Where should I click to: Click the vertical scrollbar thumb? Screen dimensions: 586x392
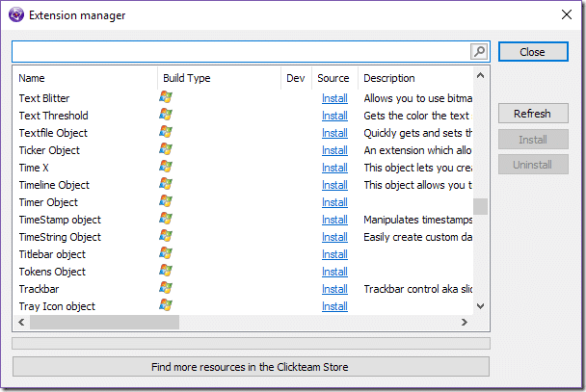click(481, 206)
